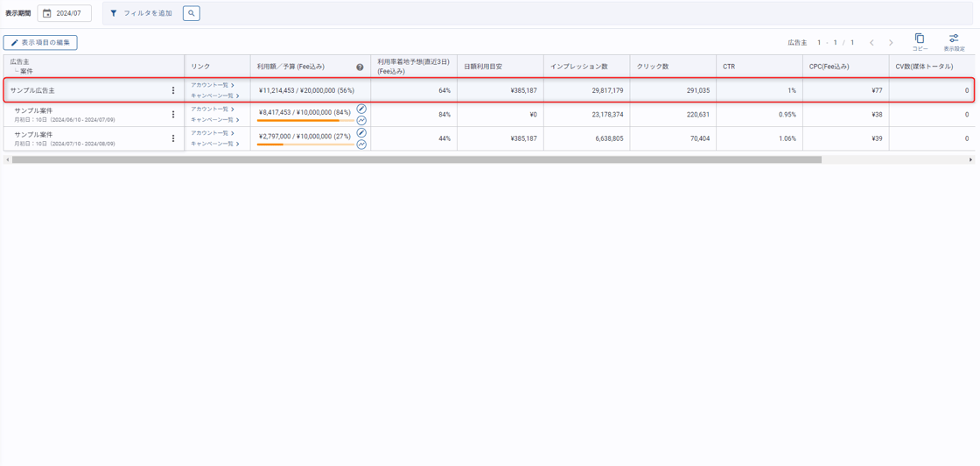Click edit pencil icon on 84% budget row
The image size is (980, 466).
tap(361, 109)
